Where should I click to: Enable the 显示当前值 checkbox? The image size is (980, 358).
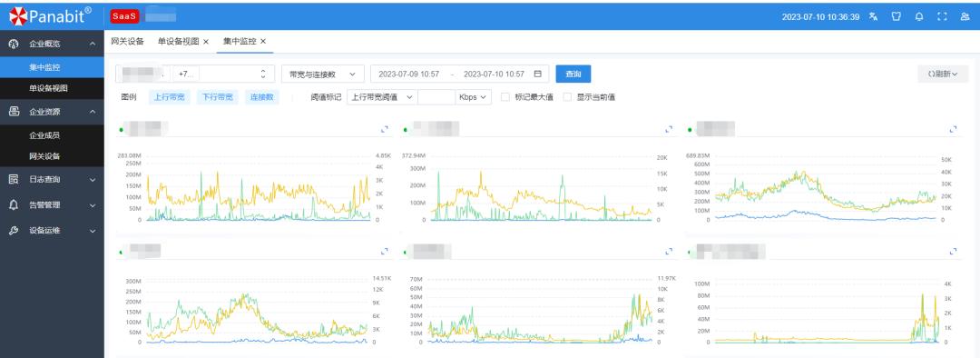pyautogui.click(x=567, y=97)
